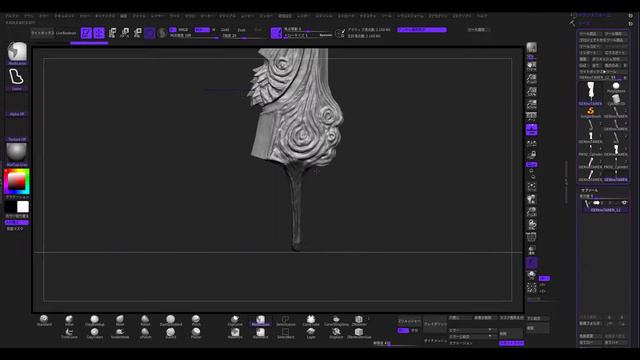Open the current brush thumbnail picker
This screenshot has width=640, height=360.
(17, 53)
